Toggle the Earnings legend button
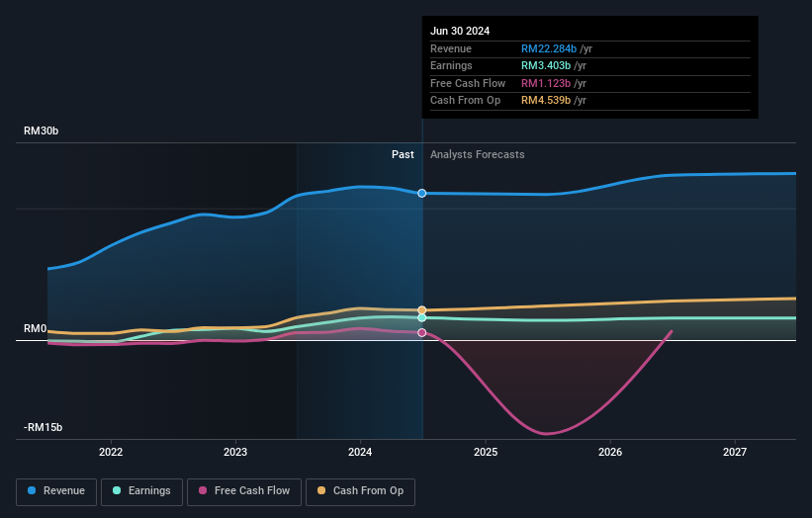The image size is (812, 518). (141, 491)
